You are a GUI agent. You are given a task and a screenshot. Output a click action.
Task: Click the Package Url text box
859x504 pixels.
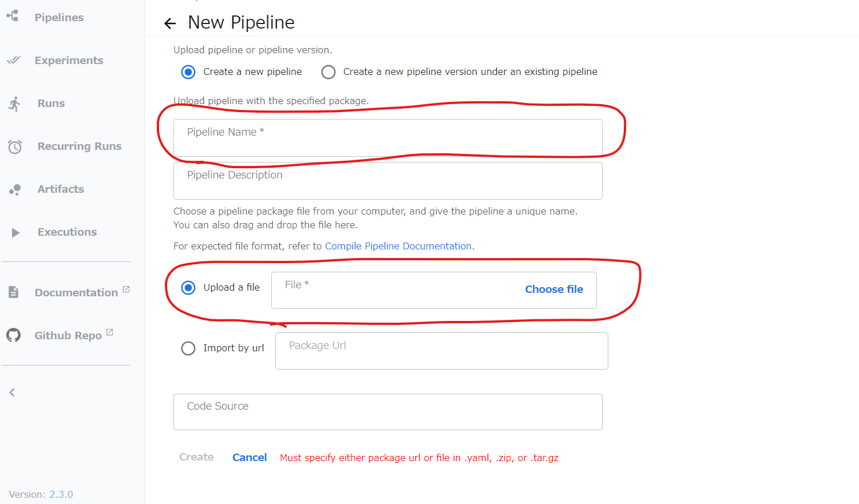(x=441, y=351)
